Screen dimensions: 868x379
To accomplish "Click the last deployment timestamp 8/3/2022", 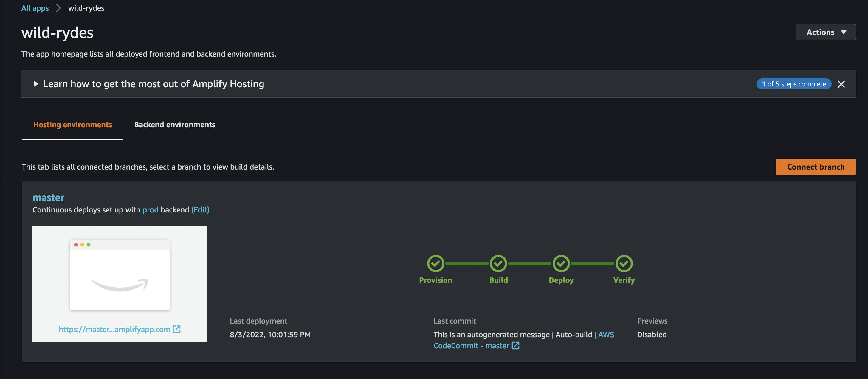I will (270, 335).
